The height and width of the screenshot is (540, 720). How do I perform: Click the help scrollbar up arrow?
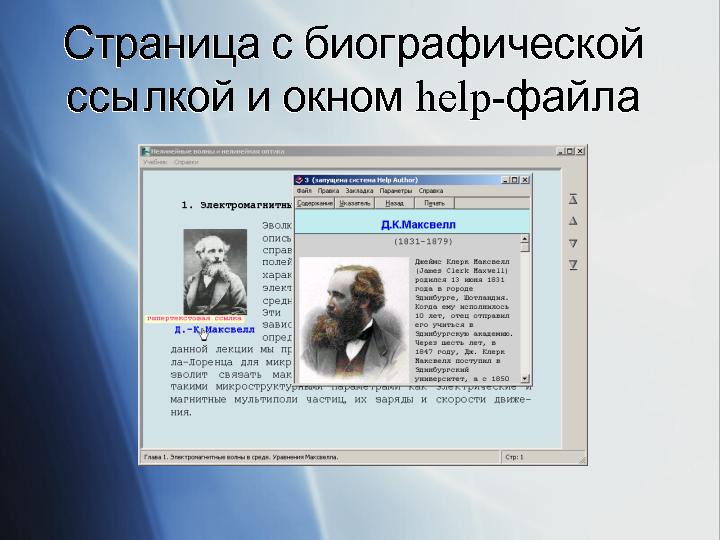[525, 238]
